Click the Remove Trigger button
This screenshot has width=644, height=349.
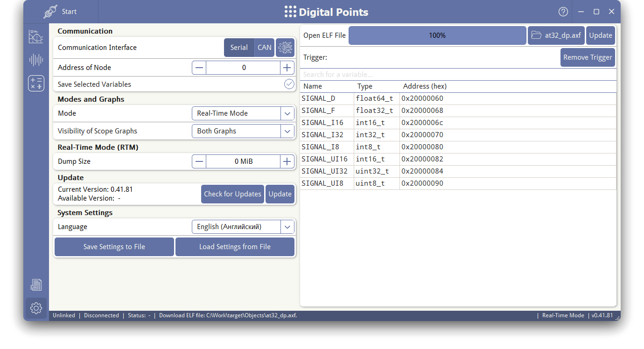pos(588,57)
